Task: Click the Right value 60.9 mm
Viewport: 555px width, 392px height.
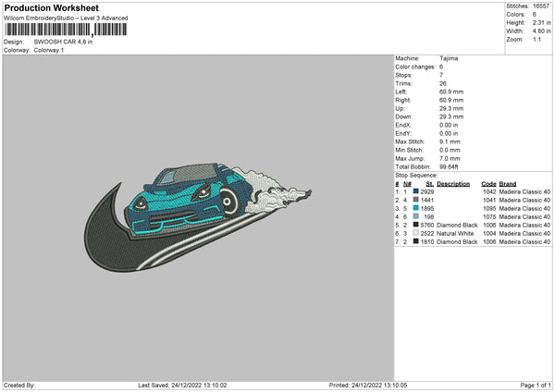Action: click(x=451, y=100)
